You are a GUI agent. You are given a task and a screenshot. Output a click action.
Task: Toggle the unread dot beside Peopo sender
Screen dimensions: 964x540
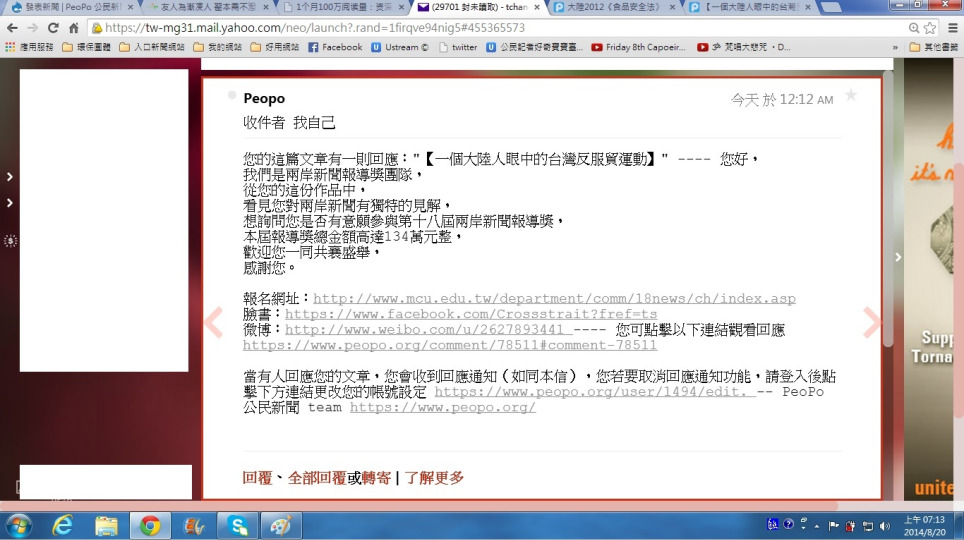pyautogui.click(x=232, y=95)
